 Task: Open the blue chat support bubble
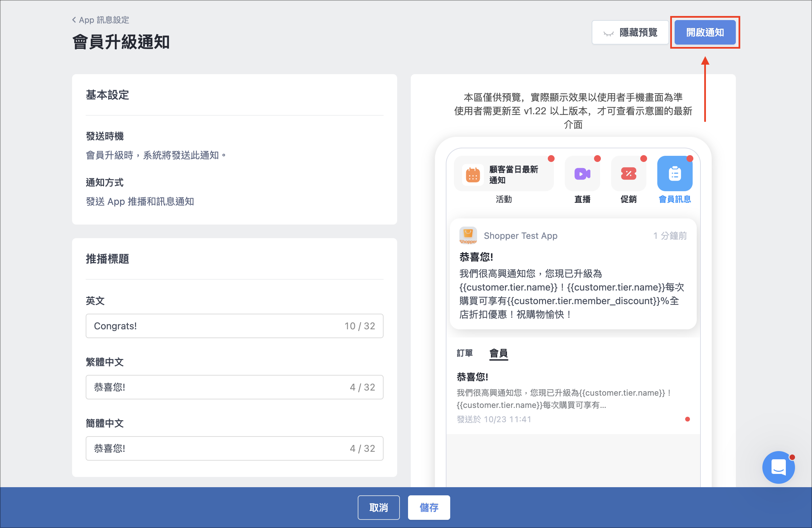(778, 467)
